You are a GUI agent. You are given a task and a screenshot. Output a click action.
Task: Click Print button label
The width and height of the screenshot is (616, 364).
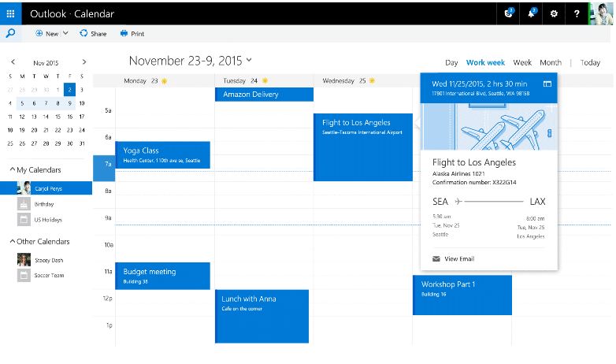coord(138,34)
